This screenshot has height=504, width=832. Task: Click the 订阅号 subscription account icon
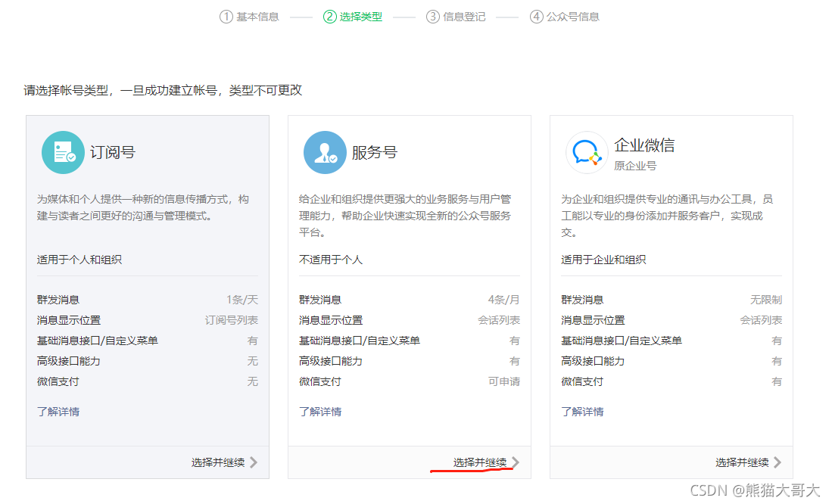click(63, 152)
